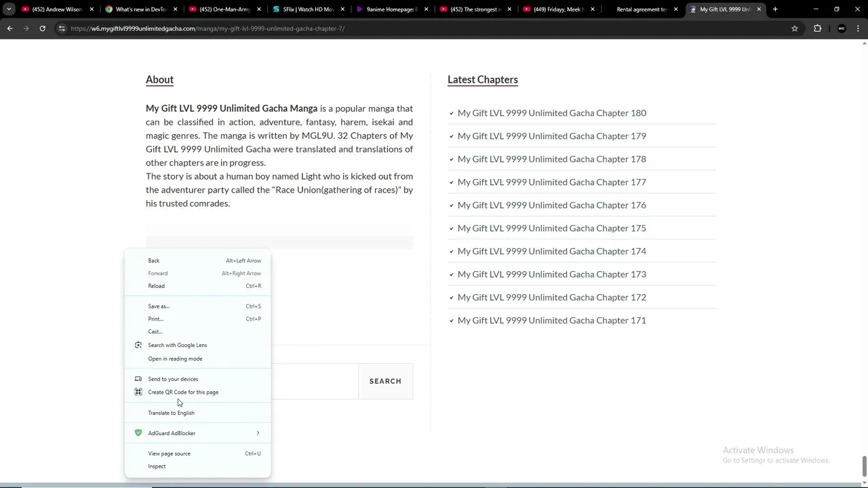This screenshot has width=868, height=488.
Task: Open the tab search dropdown arrow
Action: point(9,9)
